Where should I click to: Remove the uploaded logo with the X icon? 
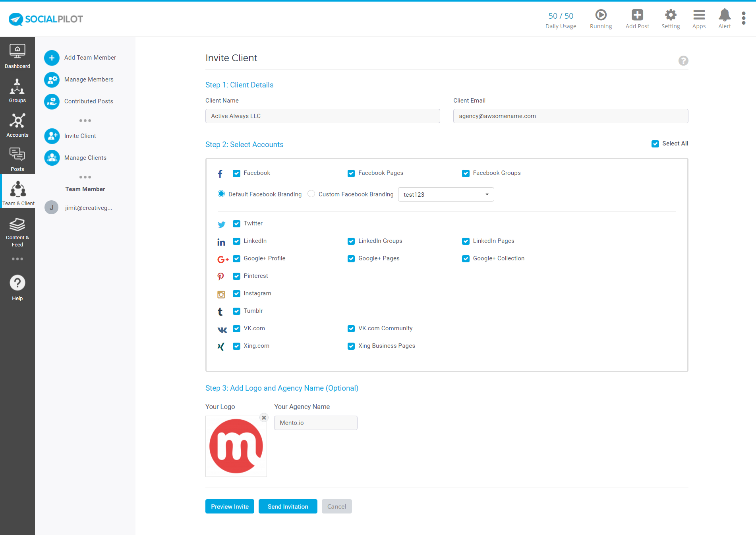pyautogui.click(x=264, y=418)
